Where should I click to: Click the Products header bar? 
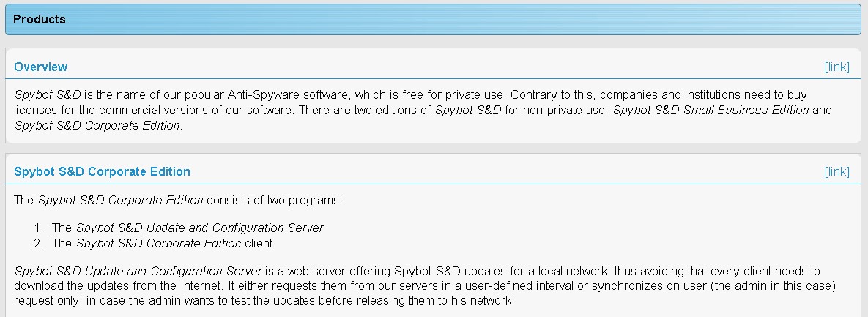(x=434, y=20)
